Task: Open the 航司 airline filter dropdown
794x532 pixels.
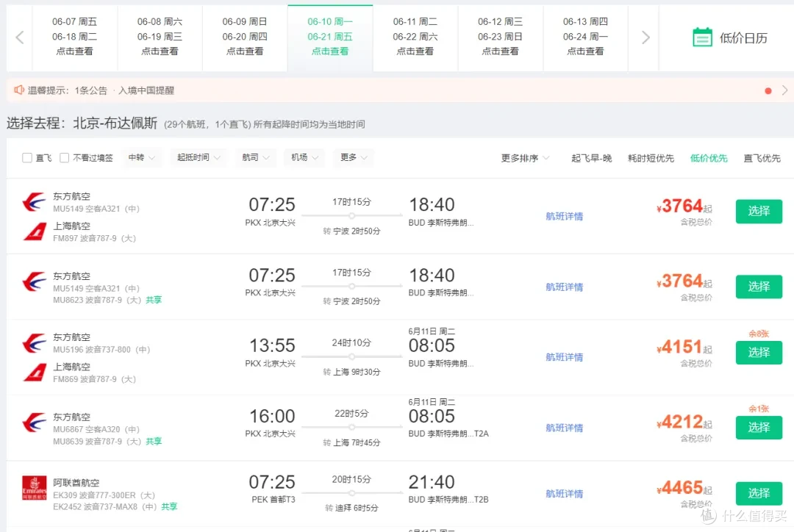Action: pos(256,157)
